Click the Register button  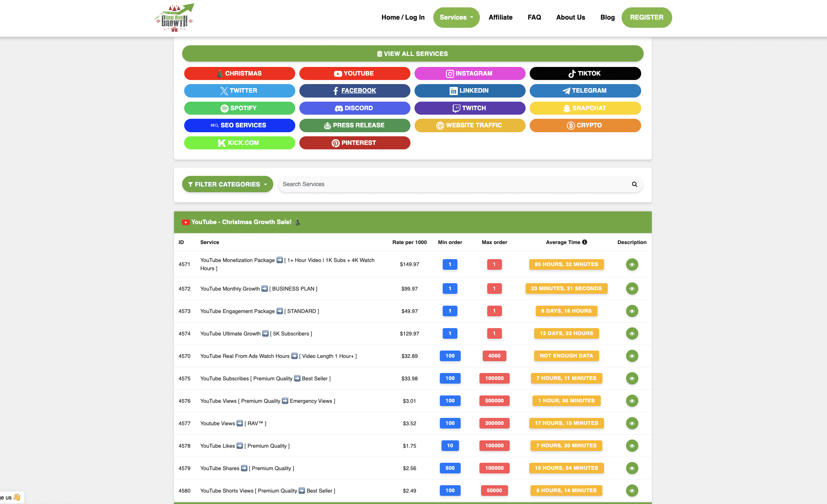[646, 18]
